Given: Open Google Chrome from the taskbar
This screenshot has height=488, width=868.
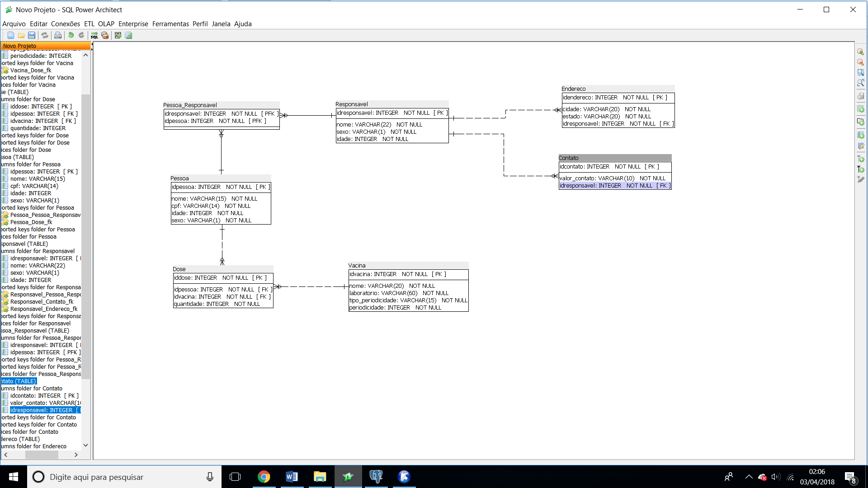Looking at the screenshot, I should (x=264, y=477).
